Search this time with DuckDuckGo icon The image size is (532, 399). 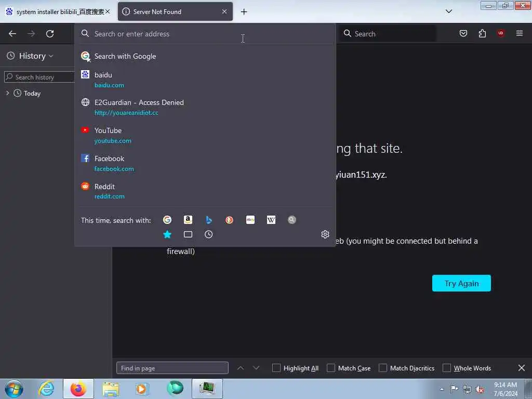pos(229,220)
